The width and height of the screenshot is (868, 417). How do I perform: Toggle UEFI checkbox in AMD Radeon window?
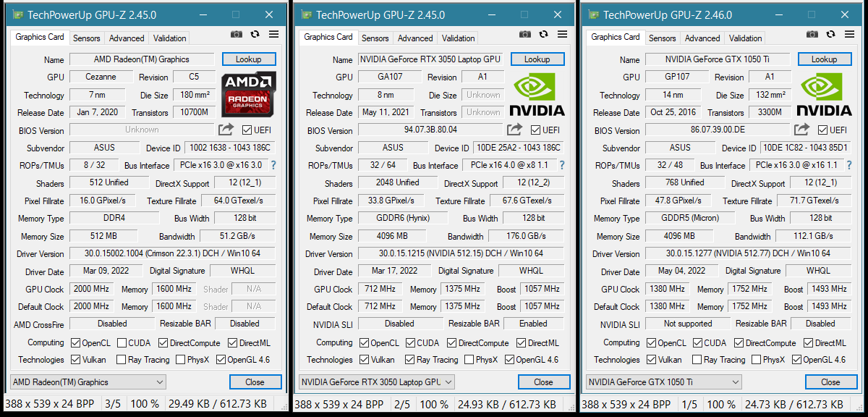tap(247, 130)
